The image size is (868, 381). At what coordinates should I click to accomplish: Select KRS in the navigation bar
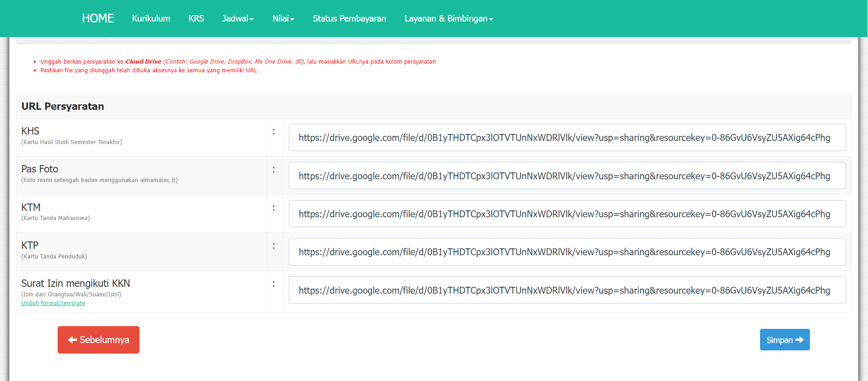(196, 19)
